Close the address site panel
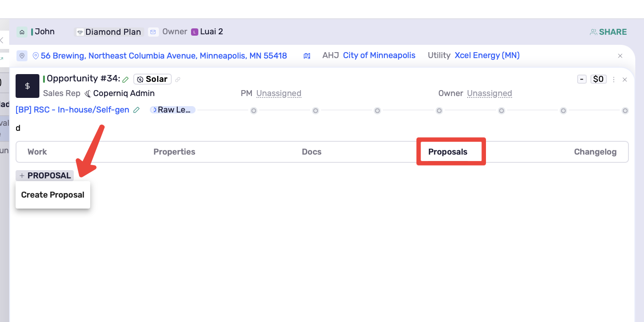The width and height of the screenshot is (644, 322). [620, 56]
